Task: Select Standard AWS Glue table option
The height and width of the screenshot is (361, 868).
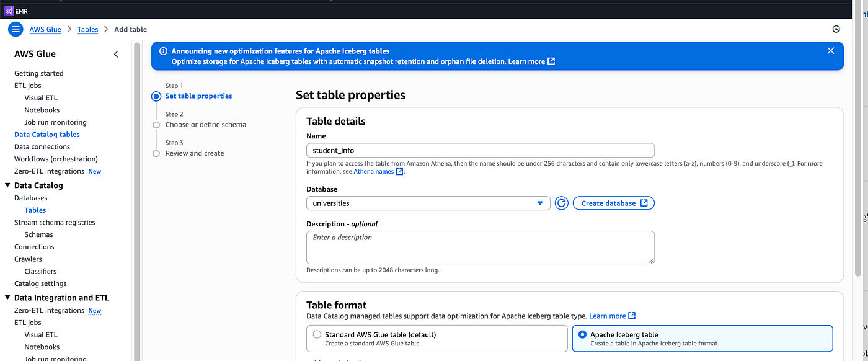Action: click(437, 339)
